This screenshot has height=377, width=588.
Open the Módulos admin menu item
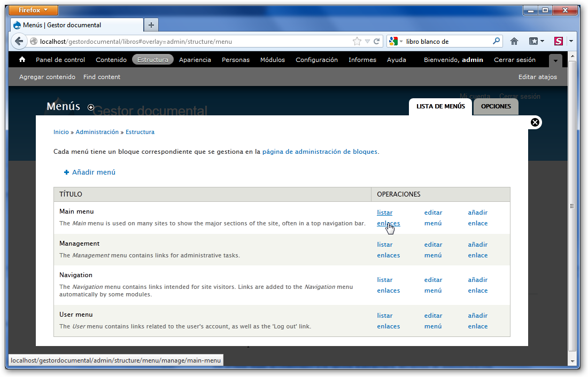[273, 60]
